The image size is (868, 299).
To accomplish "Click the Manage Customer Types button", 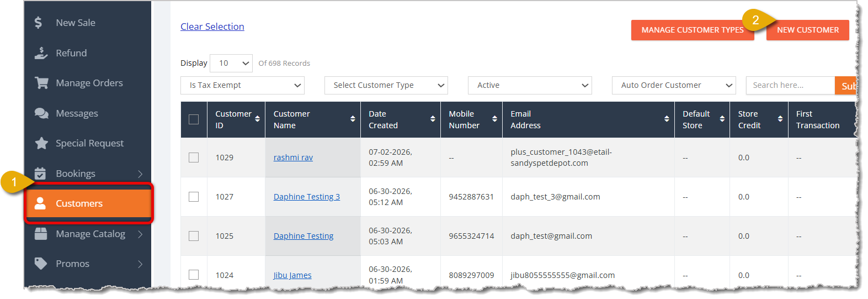I will (x=693, y=30).
